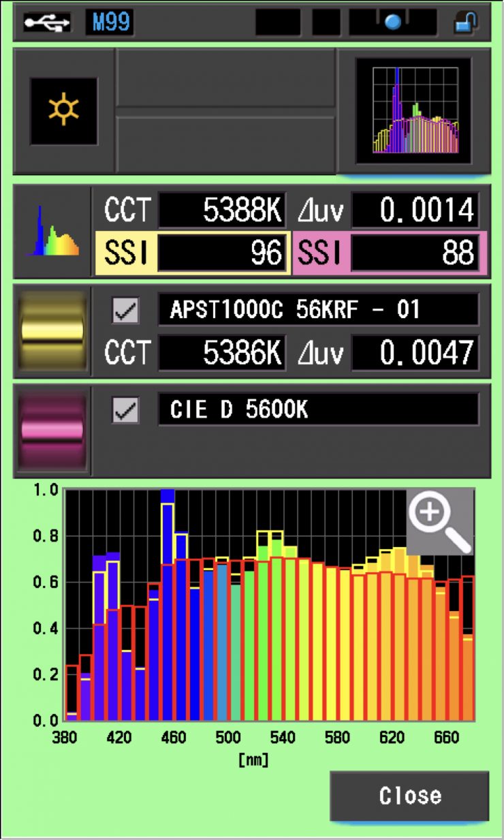Viewport: 504px width, 840px height.
Task: Tap the blue dot indicator in top bar
Action: (x=392, y=22)
